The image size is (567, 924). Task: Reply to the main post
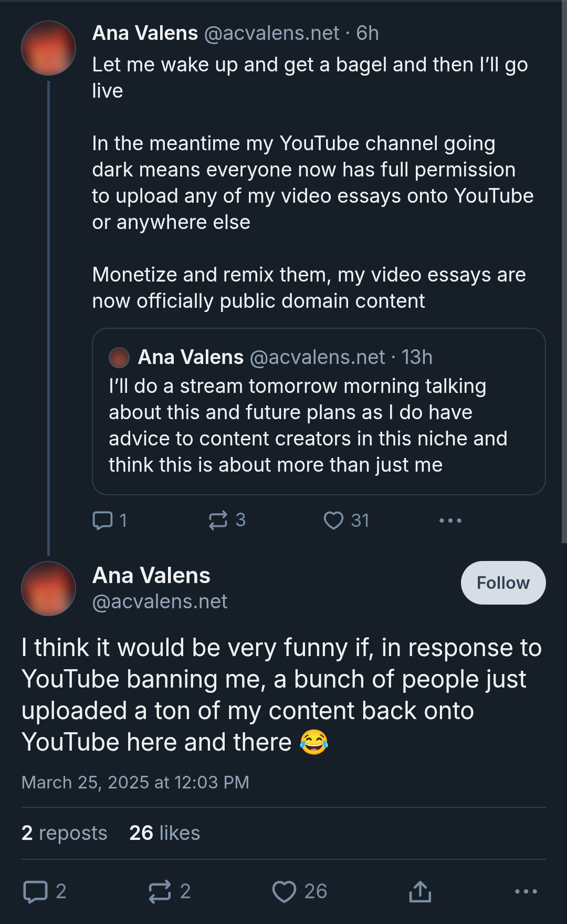tap(36, 891)
